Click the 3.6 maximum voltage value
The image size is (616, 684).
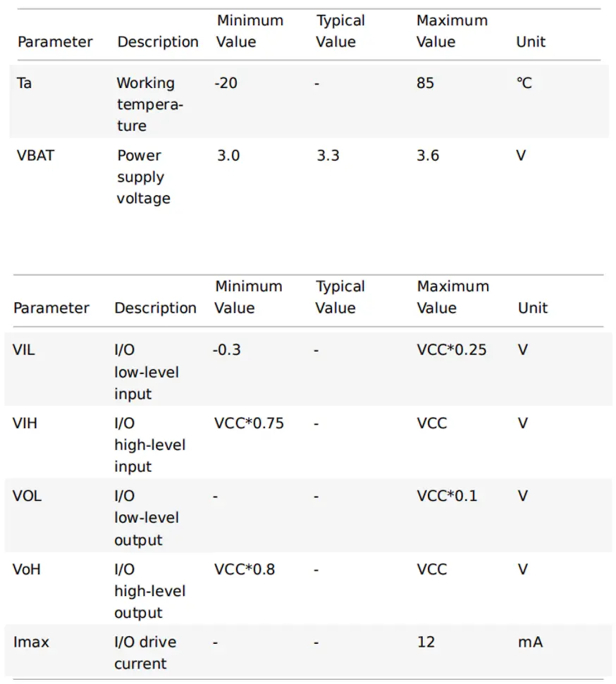pyautogui.click(x=428, y=155)
